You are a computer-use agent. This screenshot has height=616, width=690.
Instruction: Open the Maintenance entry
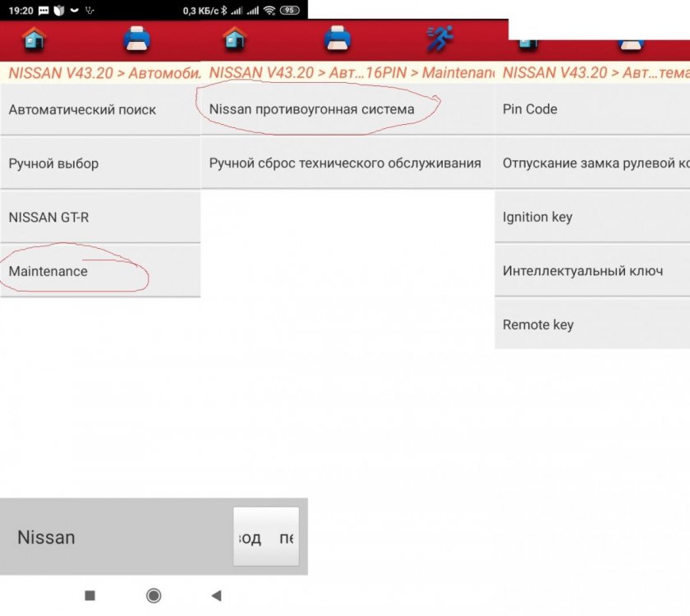100,271
